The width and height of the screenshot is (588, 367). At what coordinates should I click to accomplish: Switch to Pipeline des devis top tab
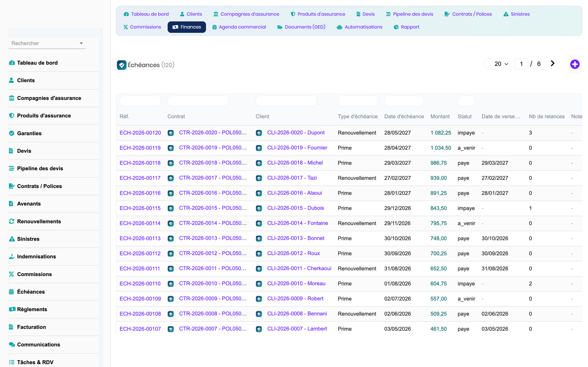(409, 14)
